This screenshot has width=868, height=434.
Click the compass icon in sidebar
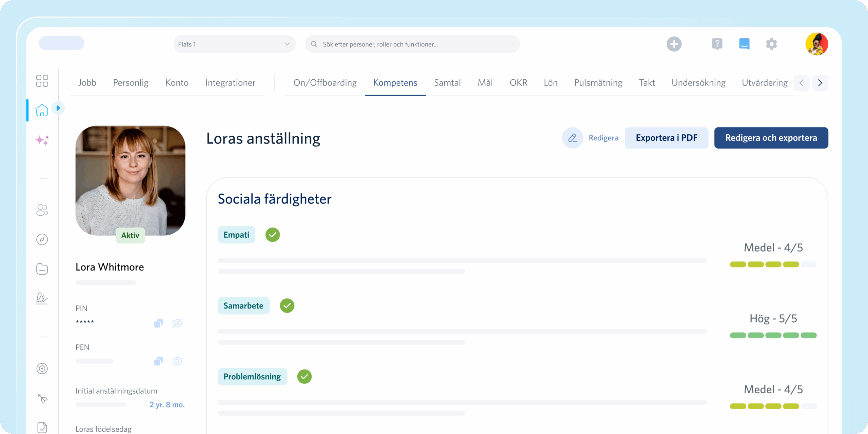(x=42, y=239)
